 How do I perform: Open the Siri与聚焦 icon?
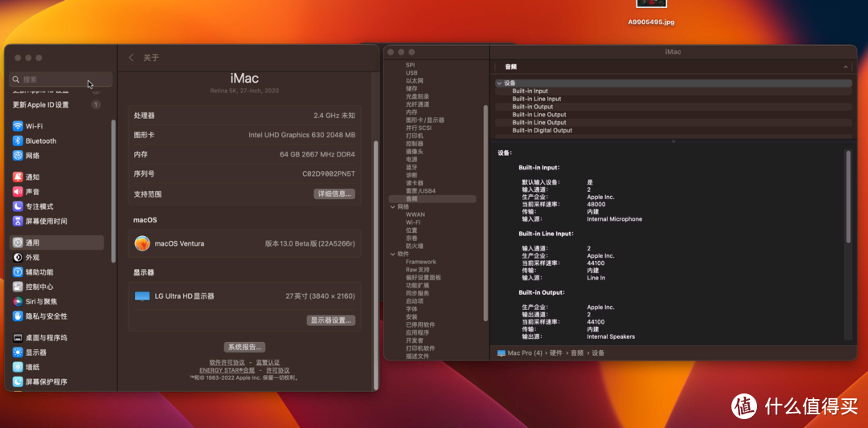tap(18, 301)
